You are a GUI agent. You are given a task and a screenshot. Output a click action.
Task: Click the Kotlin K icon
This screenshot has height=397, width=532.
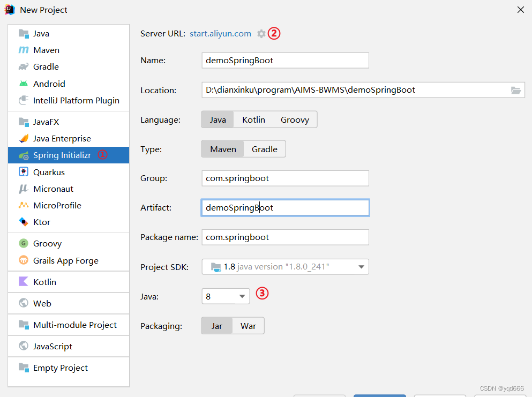[24, 282]
